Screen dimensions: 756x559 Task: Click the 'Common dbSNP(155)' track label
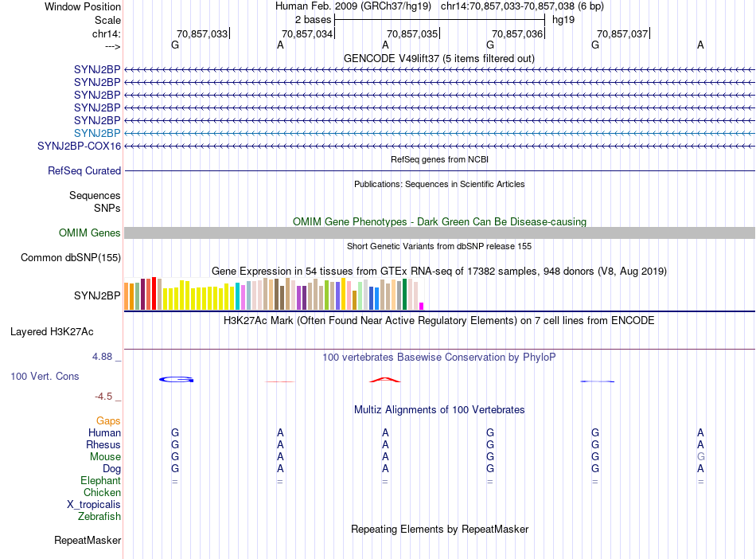[70, 257]
